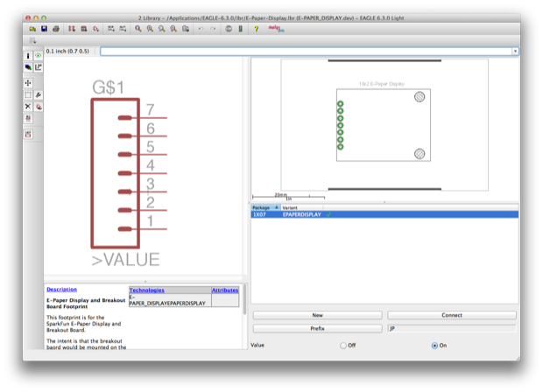The height and width of the screenshot is (392, 543).
Task: Click the package footprint preview
Action: (384, 124)
